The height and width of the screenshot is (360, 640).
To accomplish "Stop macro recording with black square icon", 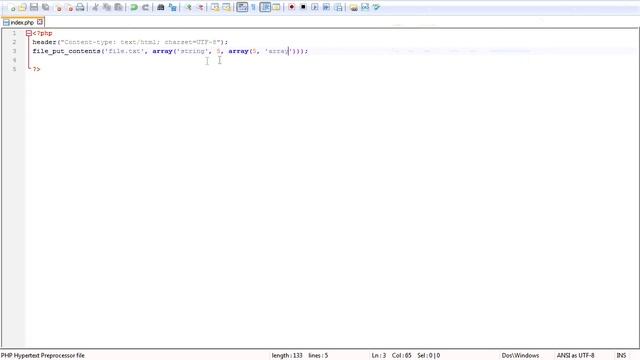I will (x=303, y=7).
